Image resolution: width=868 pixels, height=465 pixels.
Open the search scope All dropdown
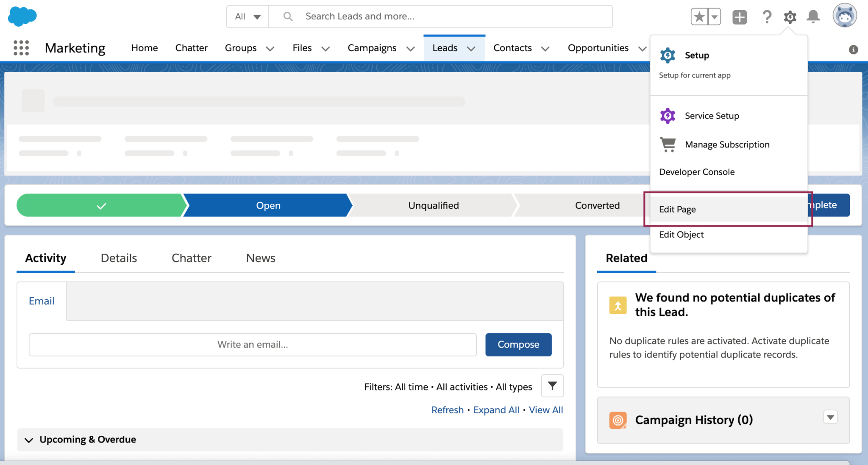coord(247,17)
